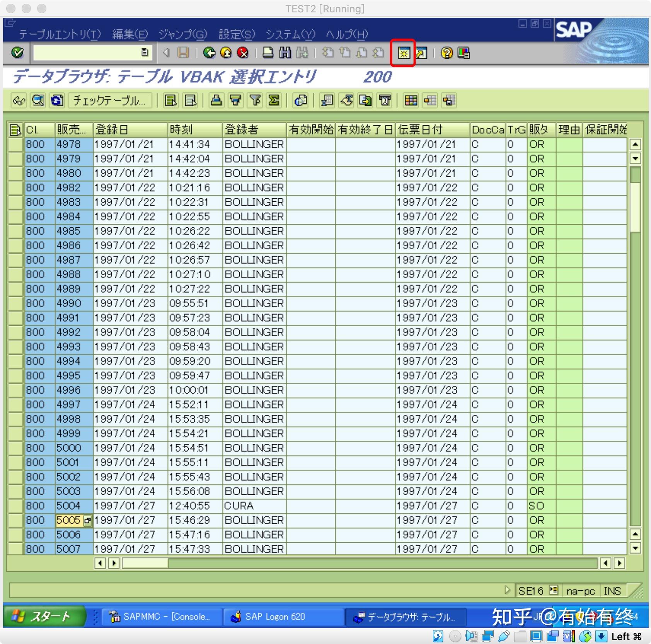Click the Back green arrow icon
The height and width of the screenshot is (644, 651).
209,53
